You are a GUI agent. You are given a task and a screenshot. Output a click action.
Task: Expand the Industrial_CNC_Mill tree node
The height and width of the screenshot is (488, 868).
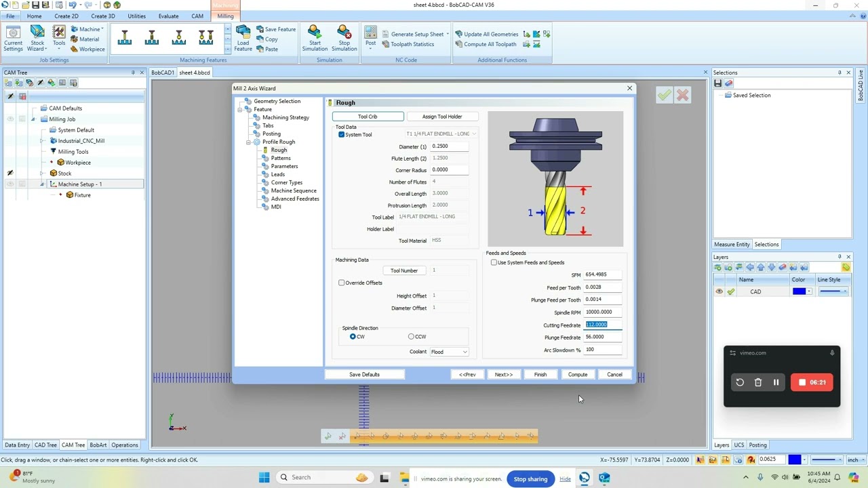tap(42, 141)
